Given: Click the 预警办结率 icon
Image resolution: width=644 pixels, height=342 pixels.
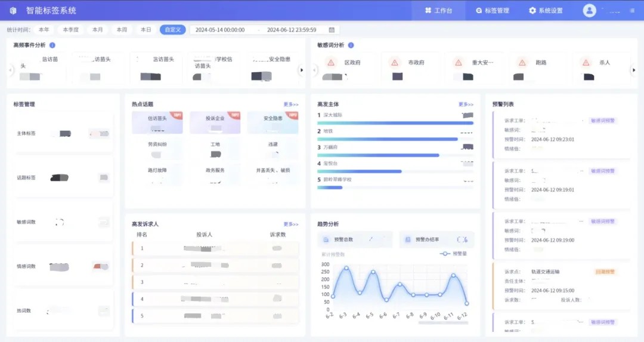Looking at the screenshot, I should pyautogui.click(x=408, y=239).
